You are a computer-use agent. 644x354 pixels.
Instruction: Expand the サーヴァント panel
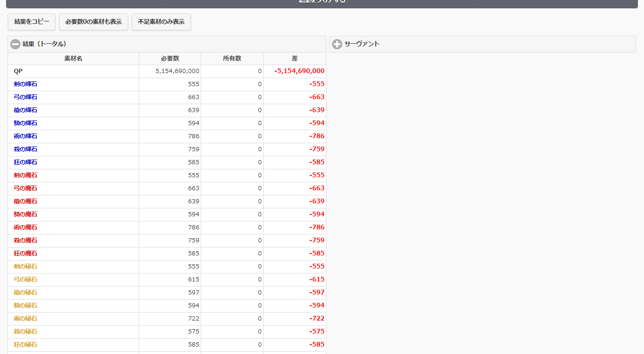click(x=362, y=44)
